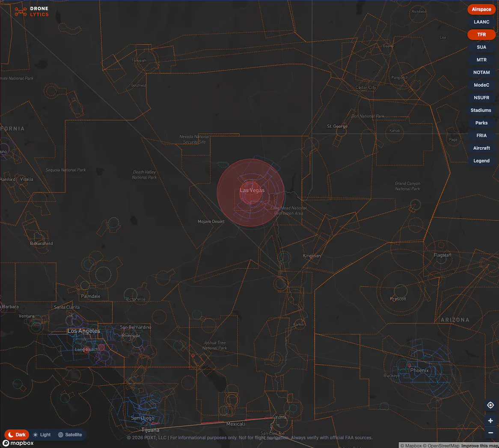499x448 pixels.
Task: Click the St. George label
Action: pos(337,126)
